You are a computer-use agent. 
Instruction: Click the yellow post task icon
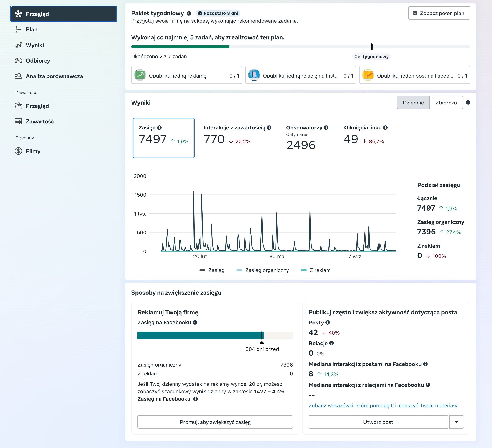tap(368, 75)
